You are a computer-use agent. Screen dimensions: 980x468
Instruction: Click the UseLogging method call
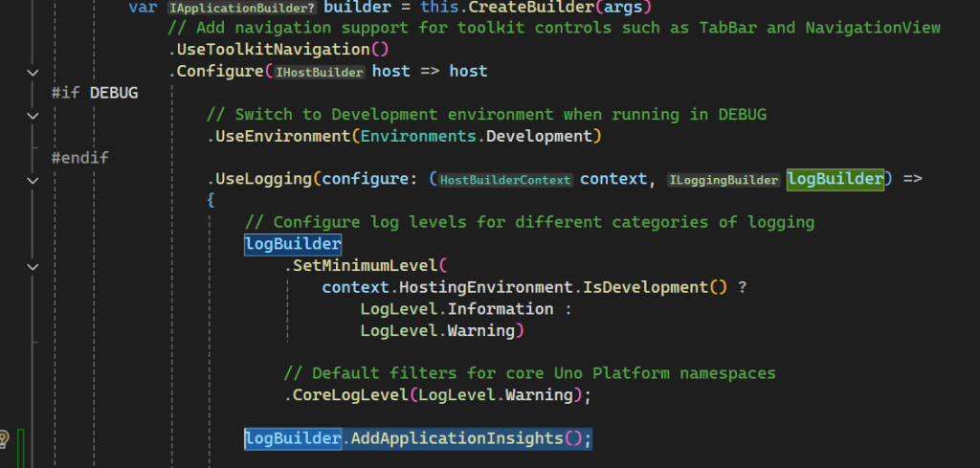(x=264, y=179)
